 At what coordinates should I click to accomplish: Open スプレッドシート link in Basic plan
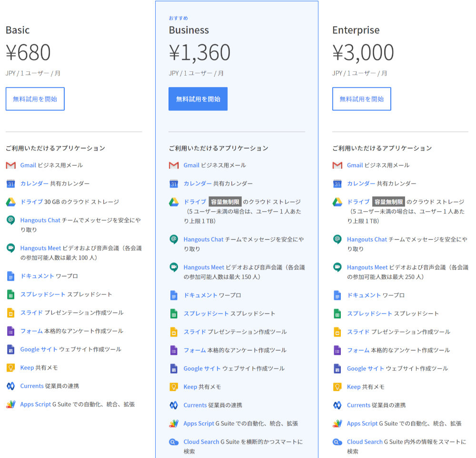[43, 294]
